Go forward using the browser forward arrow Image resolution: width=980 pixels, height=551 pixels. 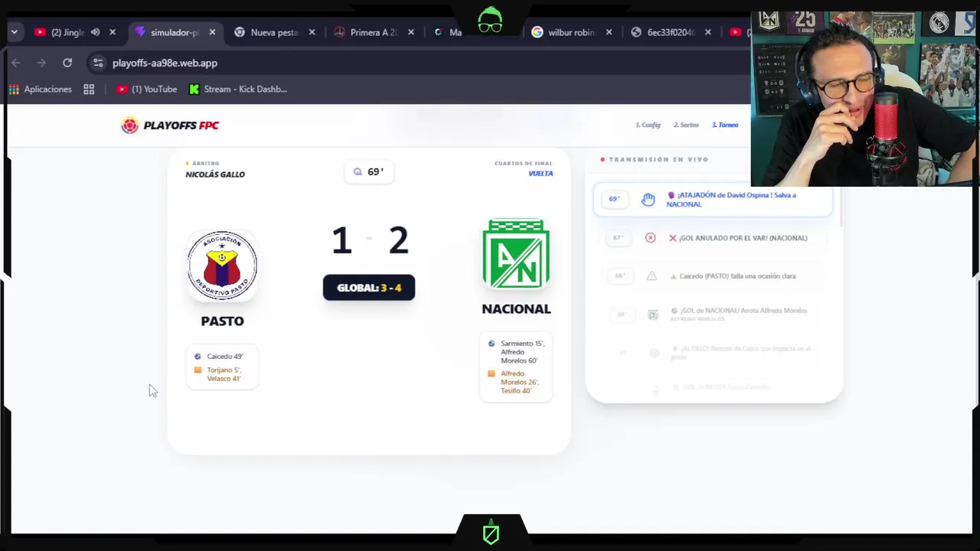[x=41, y=63]
